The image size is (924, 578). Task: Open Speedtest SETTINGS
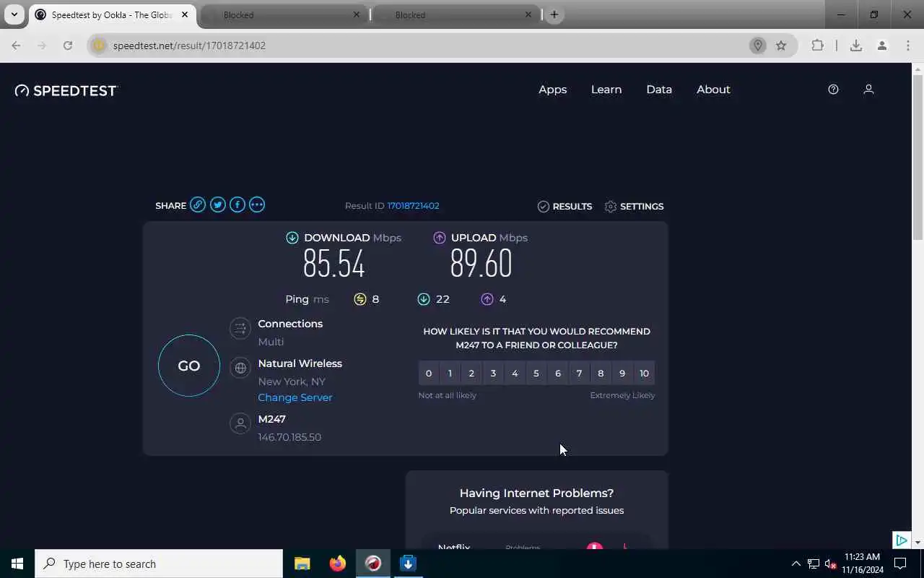coord(634,206)
